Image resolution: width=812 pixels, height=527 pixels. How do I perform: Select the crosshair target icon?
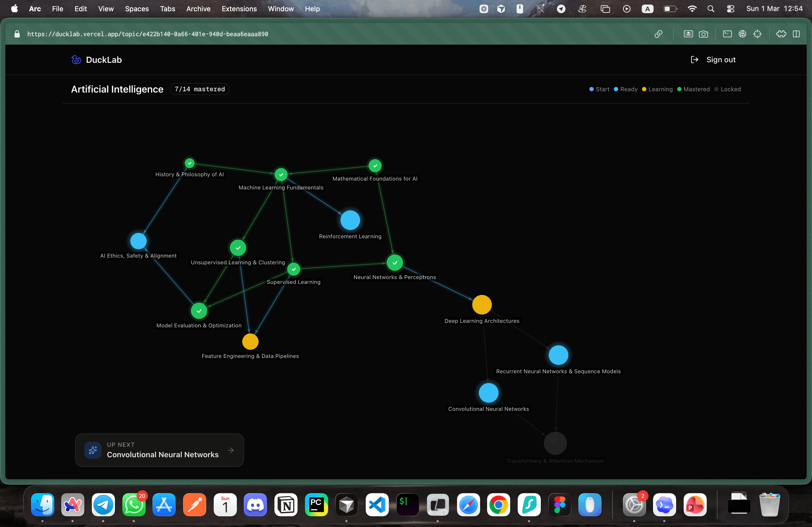click(758, 34)
